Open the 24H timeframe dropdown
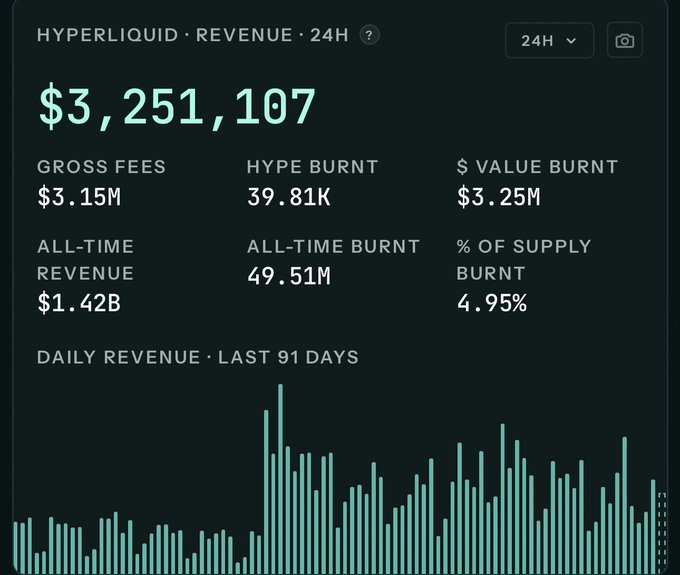The width and height of the screenshot is (680, 575). (549, 41)
